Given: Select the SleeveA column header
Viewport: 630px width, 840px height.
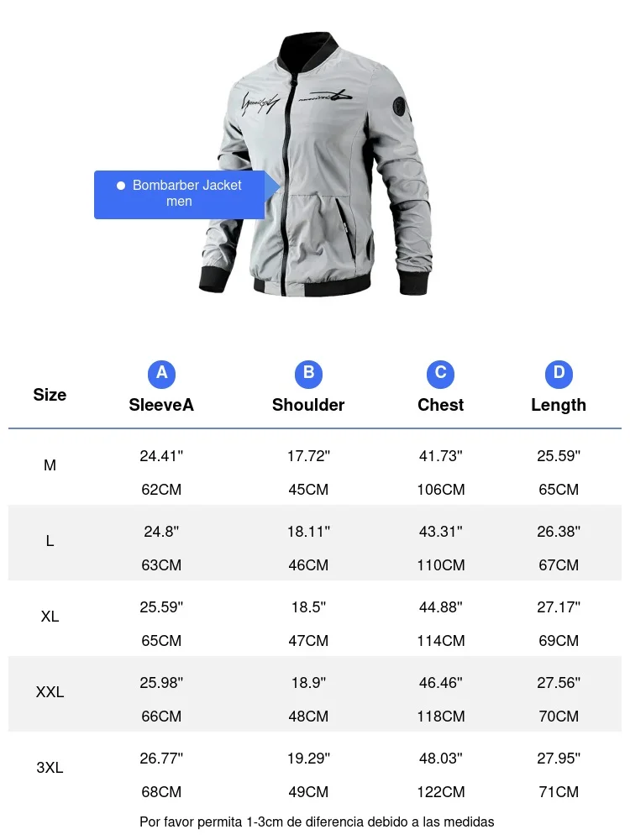Looking at the screenshot, I should [x=161, y=405].
